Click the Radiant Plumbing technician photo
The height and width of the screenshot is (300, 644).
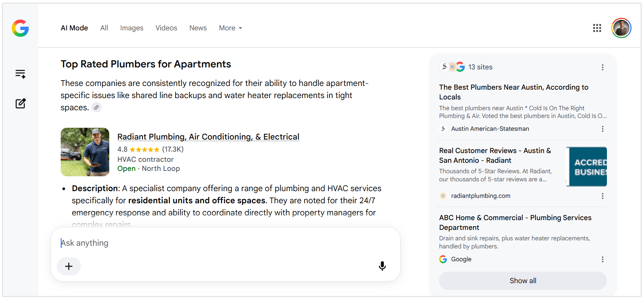(x=85, y=152)
